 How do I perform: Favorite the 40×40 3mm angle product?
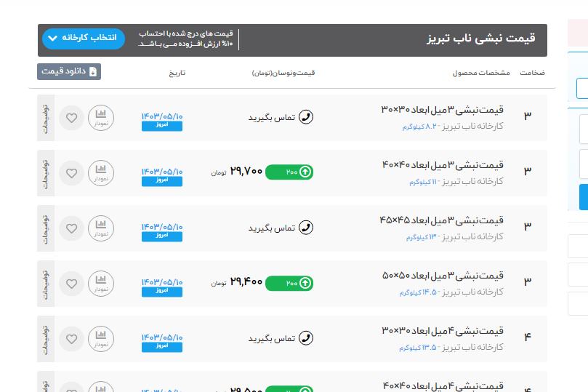[71, 173]
